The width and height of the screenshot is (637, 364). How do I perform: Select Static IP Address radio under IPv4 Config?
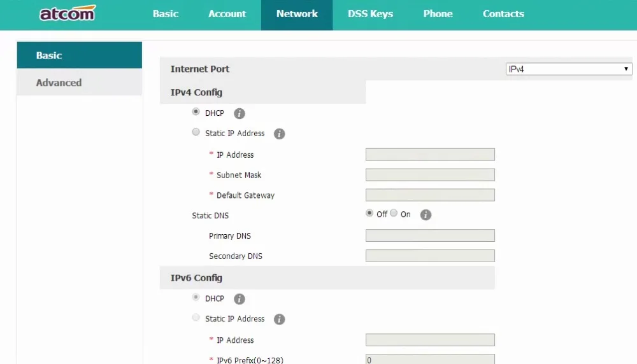point(196,132)
